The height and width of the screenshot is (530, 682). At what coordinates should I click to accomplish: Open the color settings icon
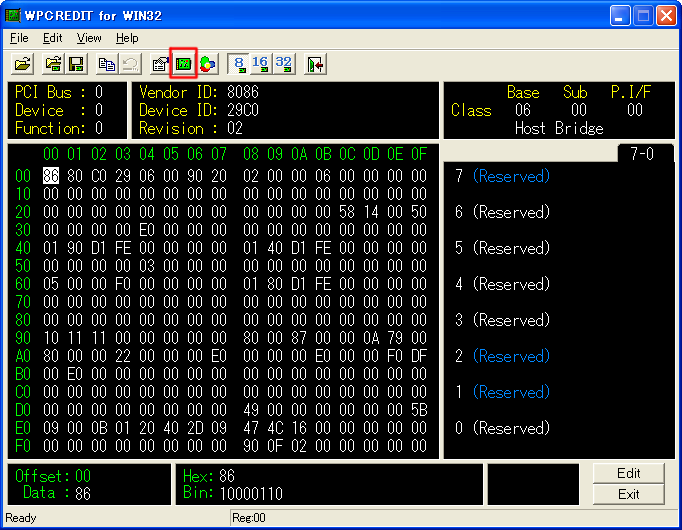click(x=207, y=64)
